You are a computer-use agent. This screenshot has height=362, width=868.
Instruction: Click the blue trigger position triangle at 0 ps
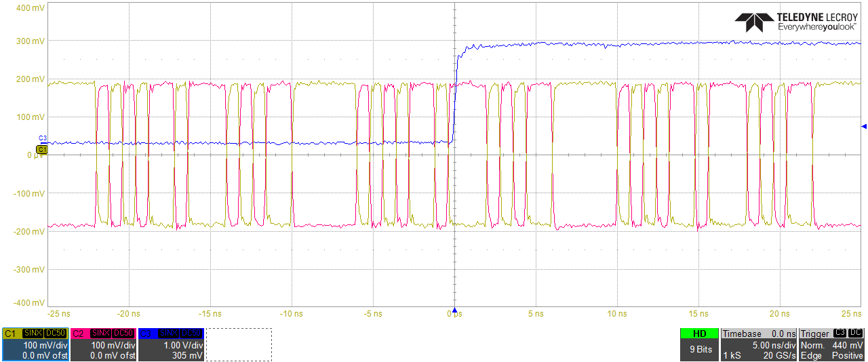click(x=454, y=311)
